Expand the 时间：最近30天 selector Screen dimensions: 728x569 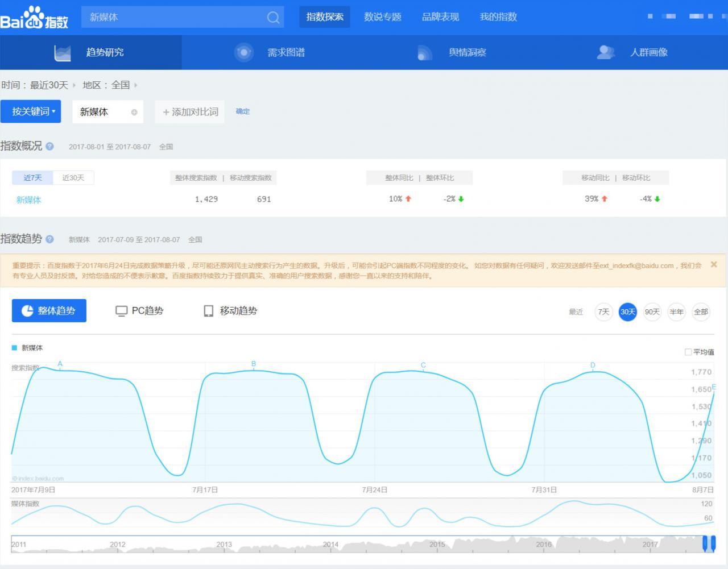39,85
